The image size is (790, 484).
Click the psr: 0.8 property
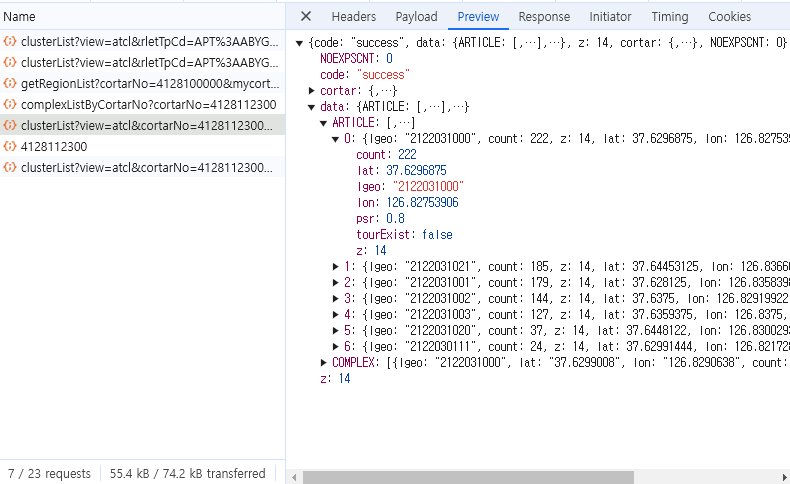tap(380, 219)
